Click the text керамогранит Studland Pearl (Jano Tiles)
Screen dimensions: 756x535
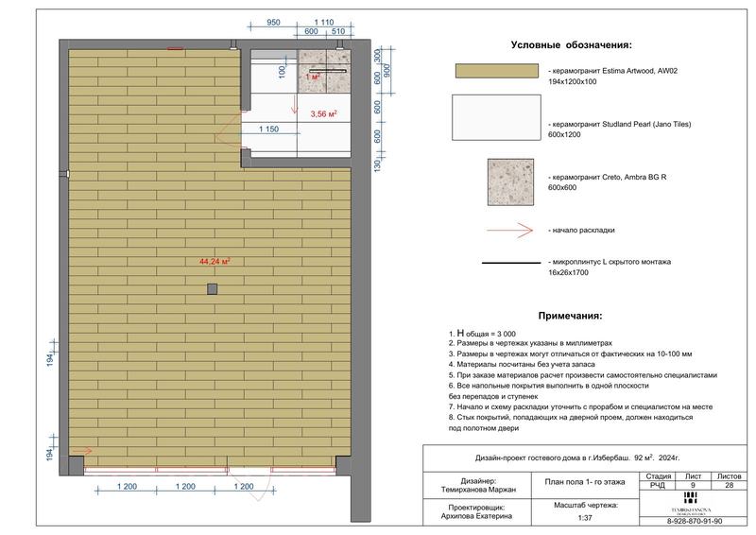620,125
